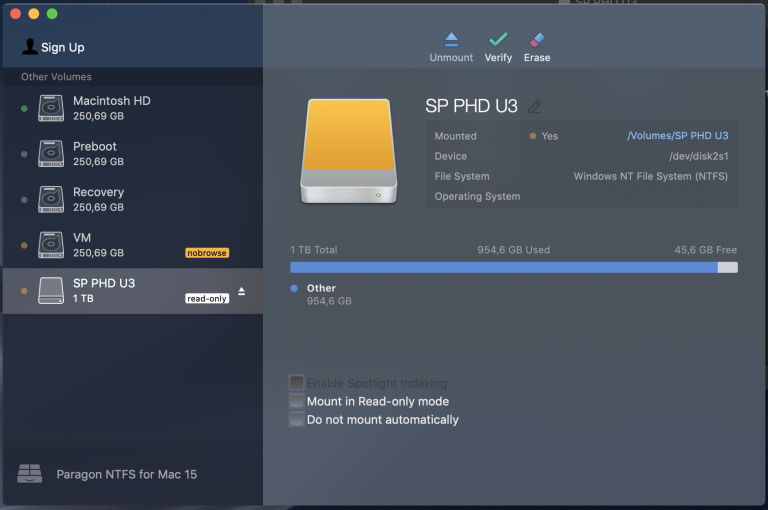This screenshot has width=768, height=510.
Task: Click the nobrowse badge on VM
Action: [x=207, y=253]
